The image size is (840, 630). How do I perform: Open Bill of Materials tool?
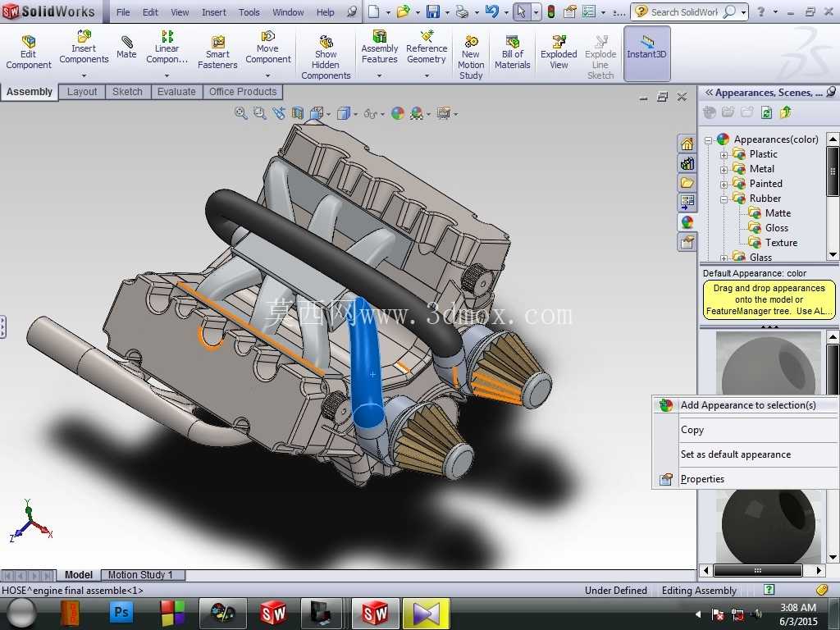[512, 52]
